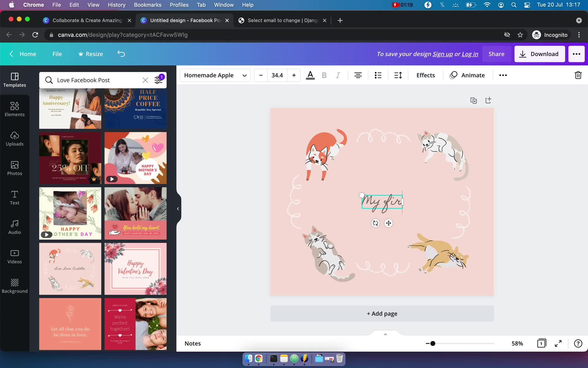Open the page grid view
This screenshot has width=588, height=368.
(x=541, y=343)
